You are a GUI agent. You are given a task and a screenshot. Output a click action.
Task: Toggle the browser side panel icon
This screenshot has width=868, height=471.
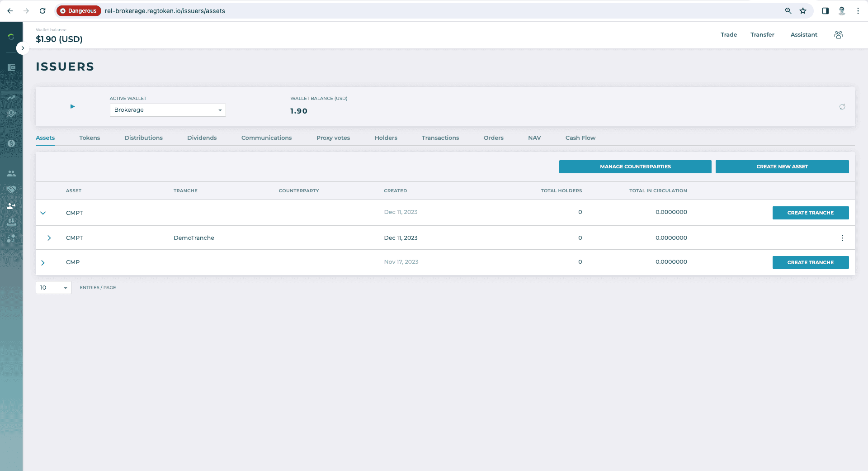point(826,11)
